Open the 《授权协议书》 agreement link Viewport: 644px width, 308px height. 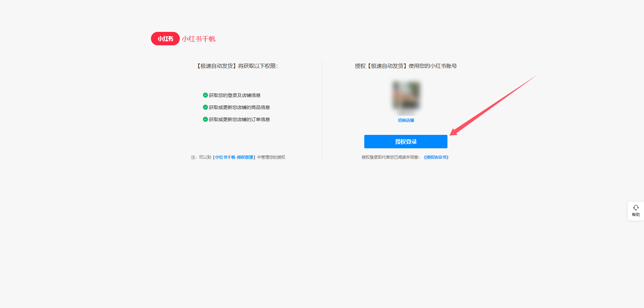pyautogui.click(x=436, y=157)
